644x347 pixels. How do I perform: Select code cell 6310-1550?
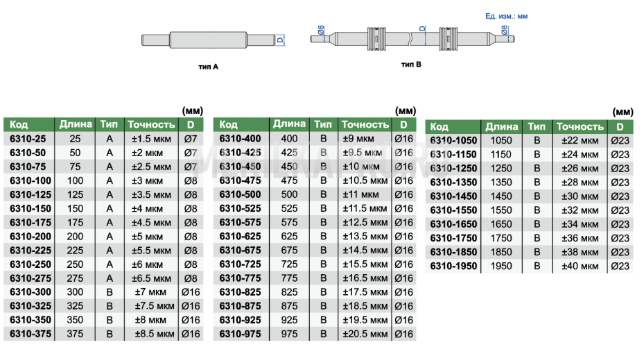[453, 210]
